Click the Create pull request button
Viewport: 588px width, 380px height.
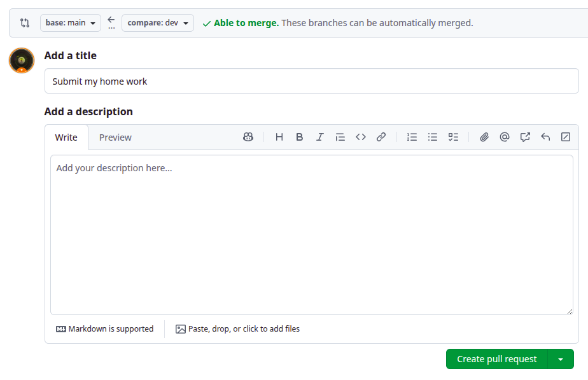tap(496, 358)
